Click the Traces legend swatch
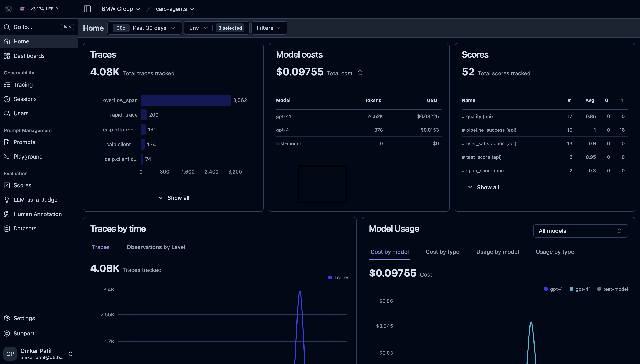The height and width of the screenshot is (364, 640). pos(330,277)
